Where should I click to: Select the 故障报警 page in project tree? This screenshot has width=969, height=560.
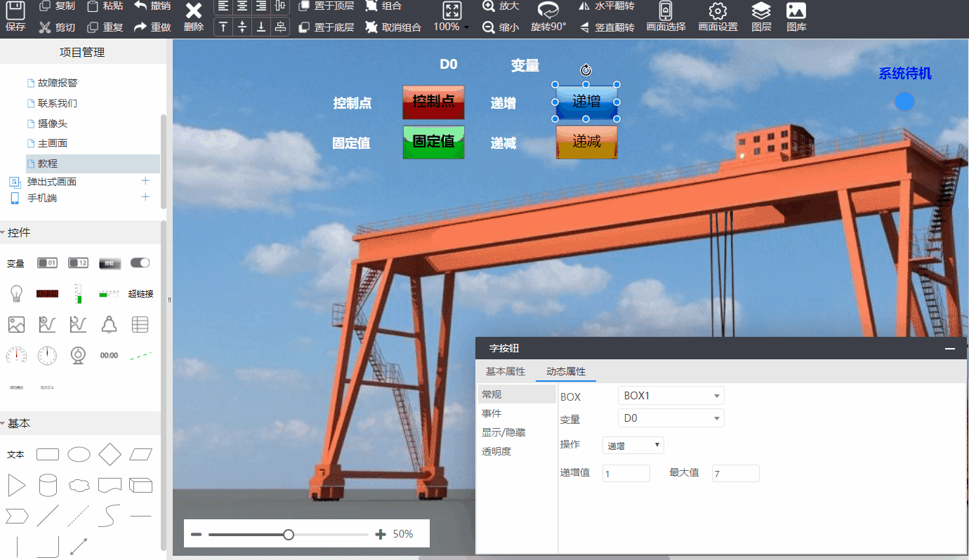pyautogui.click(x=58, y=83)
